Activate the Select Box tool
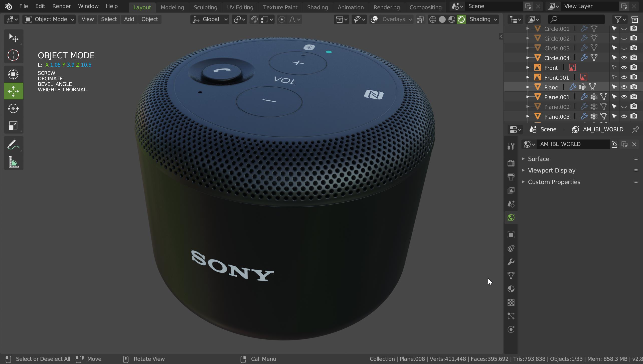643x364 pixels. pyautogui.click(x=13, y=38)
